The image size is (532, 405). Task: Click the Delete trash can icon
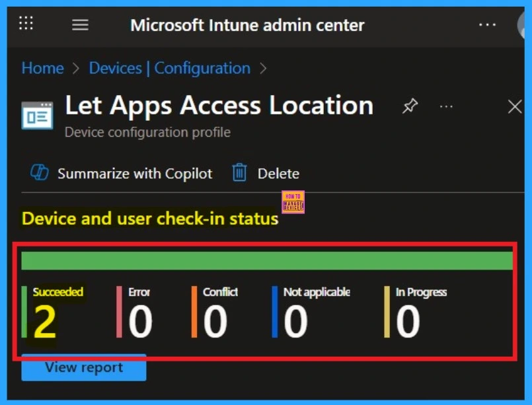tap(239, 173)
